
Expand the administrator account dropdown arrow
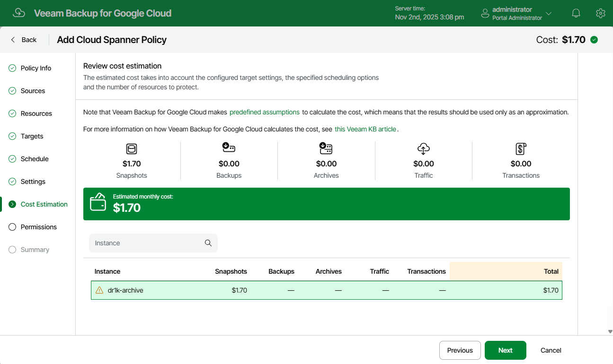click(549, 13)
